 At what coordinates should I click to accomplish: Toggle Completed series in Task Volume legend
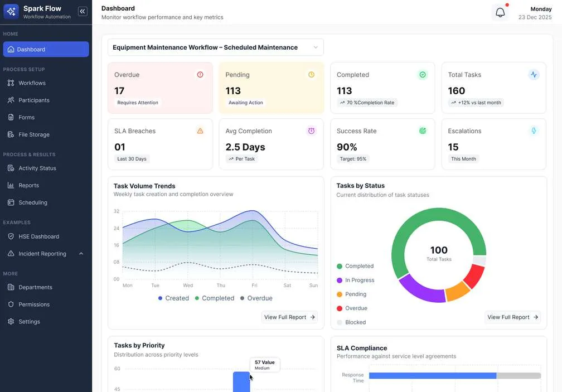click(x=214, y=298)
